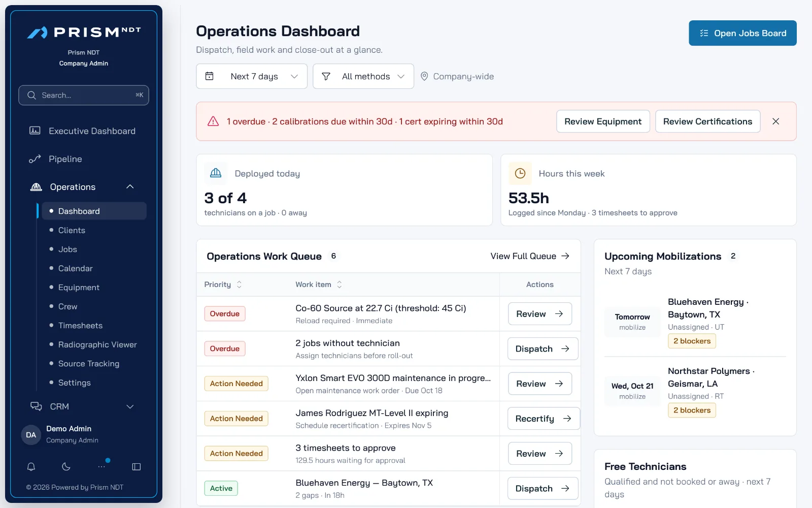Click Review Equipment button

coord(603,121)
